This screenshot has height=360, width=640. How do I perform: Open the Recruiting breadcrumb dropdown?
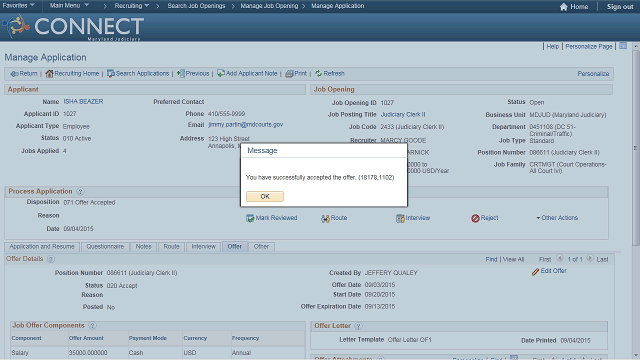[131, 6]
